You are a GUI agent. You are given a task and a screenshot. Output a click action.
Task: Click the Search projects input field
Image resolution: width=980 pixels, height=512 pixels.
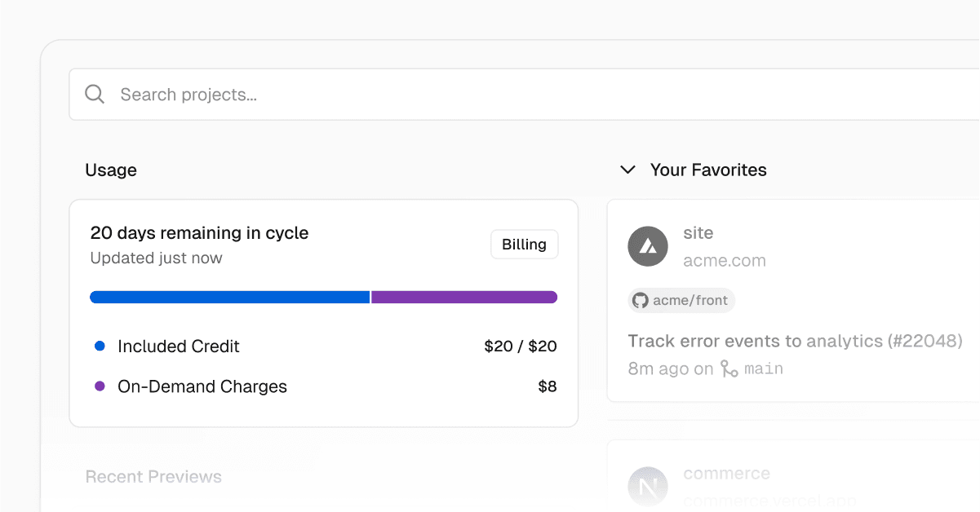(490, 95)
